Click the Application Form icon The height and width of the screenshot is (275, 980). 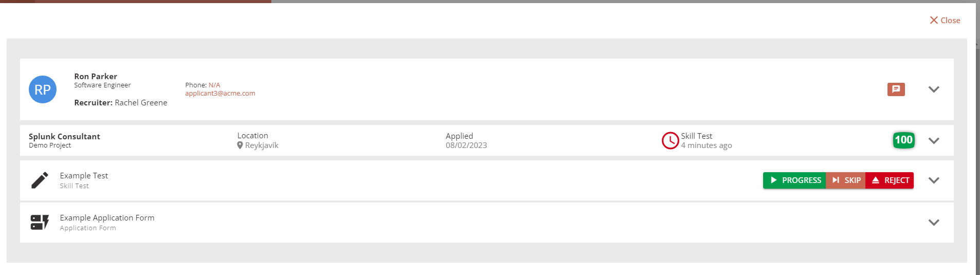tap(40, 223)
